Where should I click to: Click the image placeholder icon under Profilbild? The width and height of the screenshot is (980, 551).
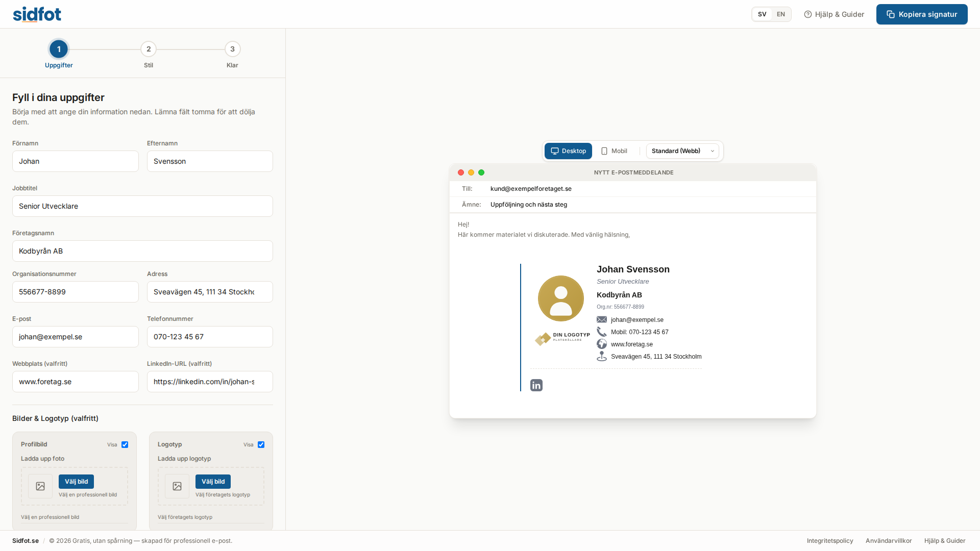(x=40, y=486)
